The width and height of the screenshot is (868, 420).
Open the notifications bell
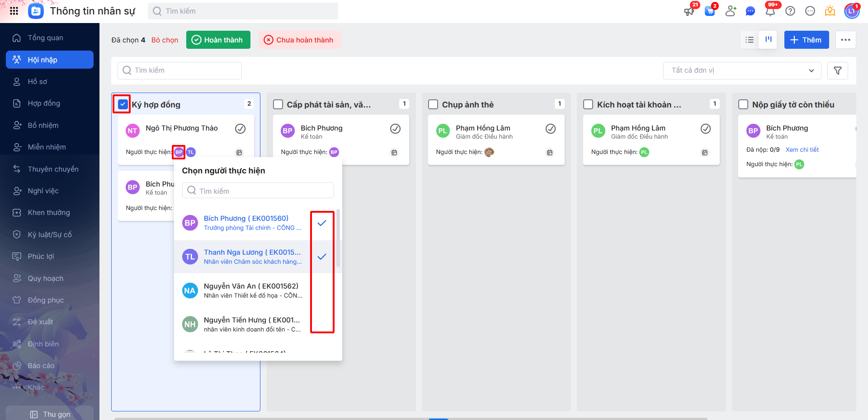click(x=770, y=11)
